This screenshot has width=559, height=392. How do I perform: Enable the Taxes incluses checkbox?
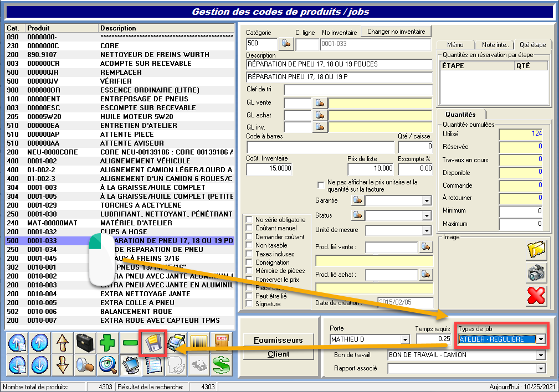(249, 254)
